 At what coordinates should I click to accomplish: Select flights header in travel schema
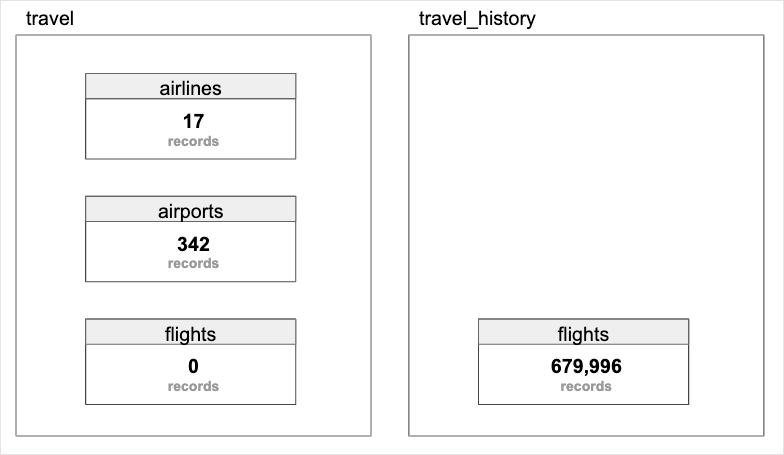click(x=190, y=333)
